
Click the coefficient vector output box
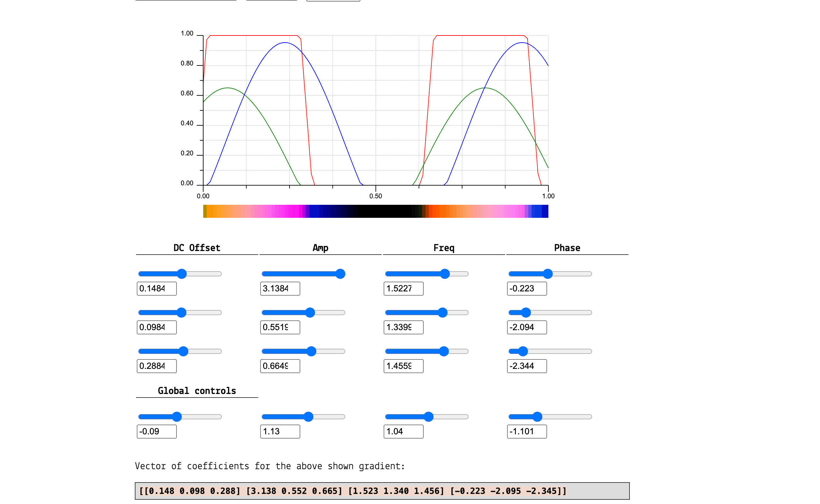tap(382, 491)
